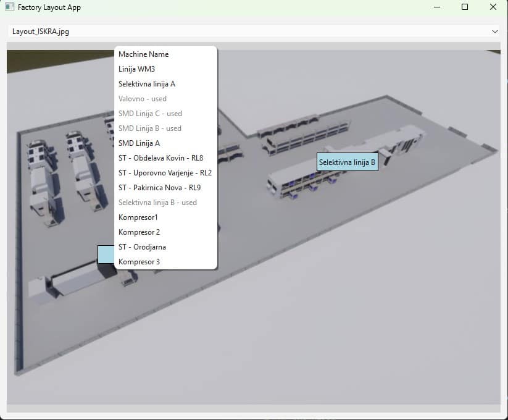508x420 pixels.
Task: Click the grayed "Valovno - used" entry
Action: click(x=142, y=98)
